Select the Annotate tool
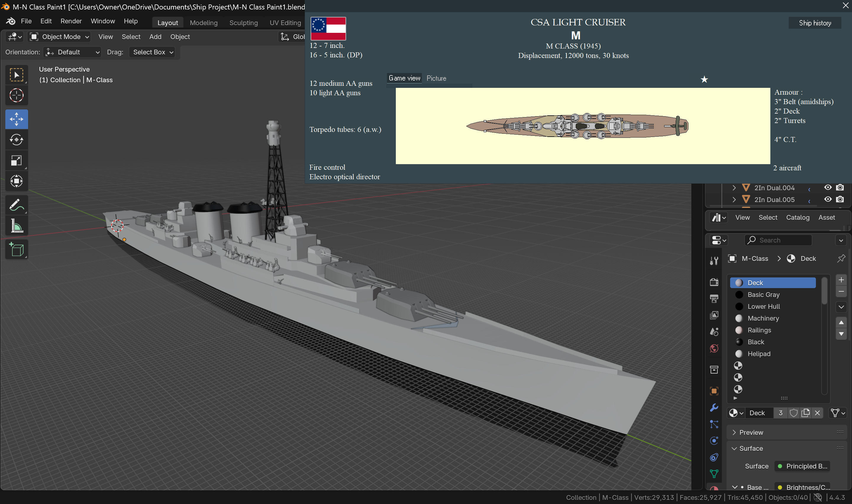 (16, 205)
